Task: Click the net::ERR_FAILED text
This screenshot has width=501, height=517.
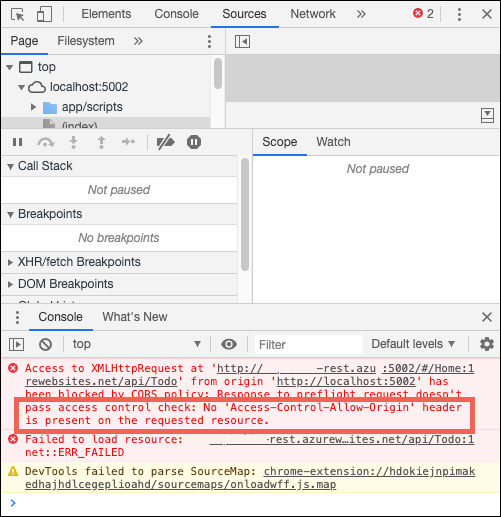Action: tap(74, 453)
